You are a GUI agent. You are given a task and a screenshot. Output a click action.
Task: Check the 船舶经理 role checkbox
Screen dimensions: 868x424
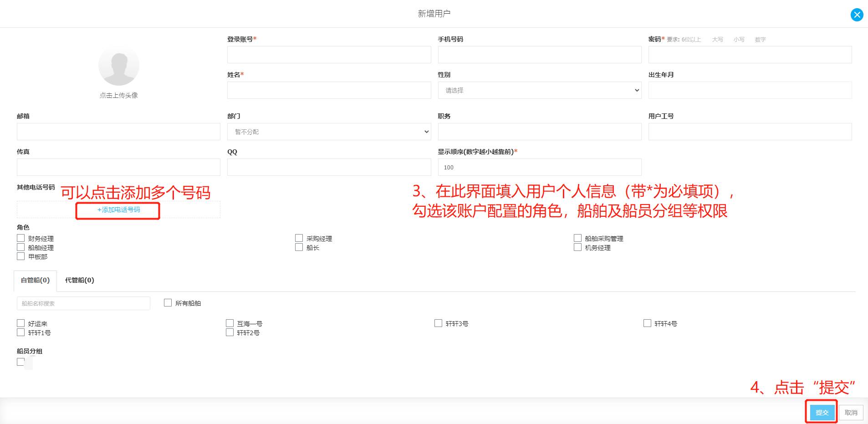[x=20, y=247]
